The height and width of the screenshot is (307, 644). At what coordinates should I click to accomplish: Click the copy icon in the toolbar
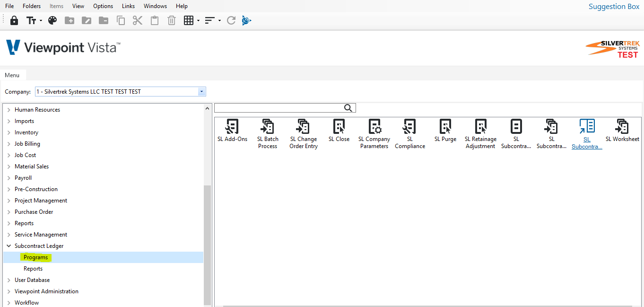click(x=121, y=20)
